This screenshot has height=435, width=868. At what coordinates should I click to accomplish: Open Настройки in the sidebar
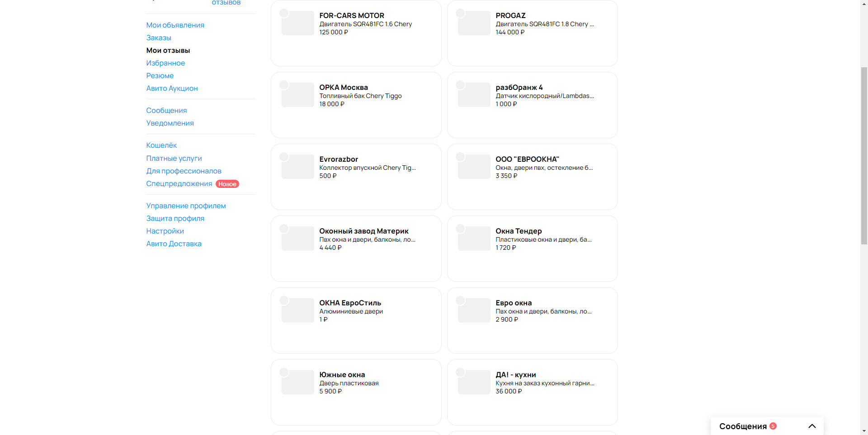click(x=165, y=231)
